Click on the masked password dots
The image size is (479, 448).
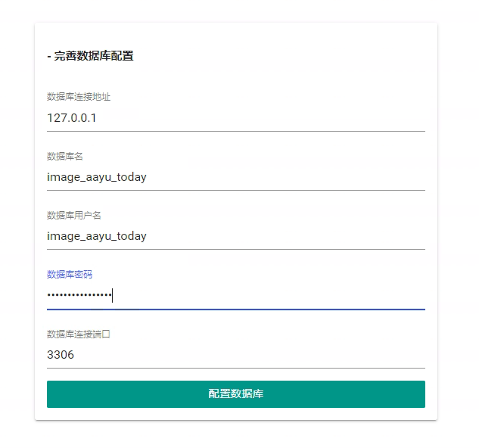(79, 295)
